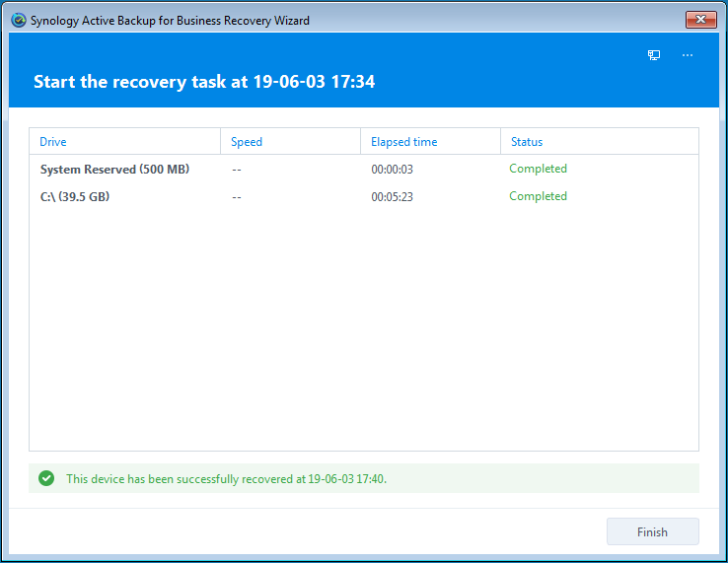The width and height of the screenshot is (728, 563).
Task: Click the 00:00:03 elapsed time cell
Action: coord(392,170)
